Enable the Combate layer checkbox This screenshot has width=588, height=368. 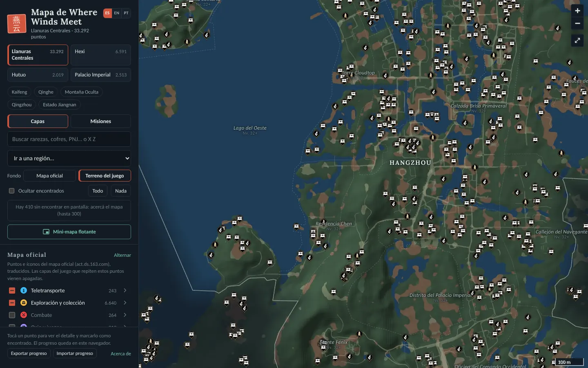12,315
